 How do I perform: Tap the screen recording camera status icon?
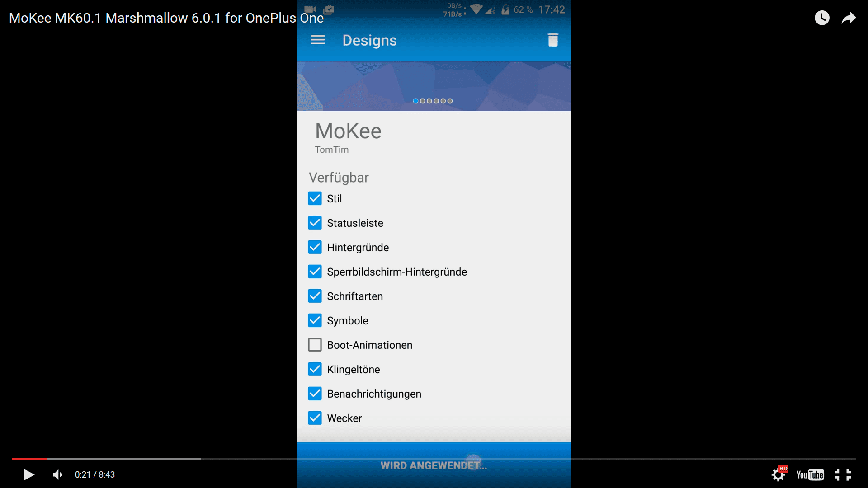coord(310,9)
